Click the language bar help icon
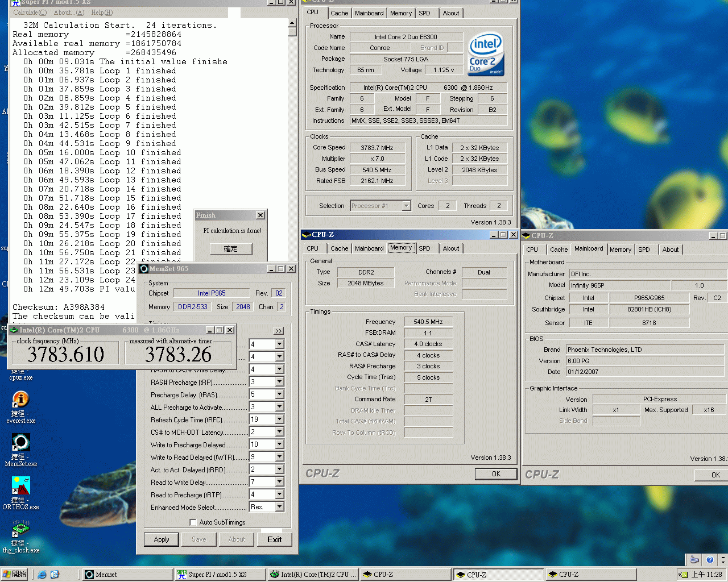 (x=709, y=560)
